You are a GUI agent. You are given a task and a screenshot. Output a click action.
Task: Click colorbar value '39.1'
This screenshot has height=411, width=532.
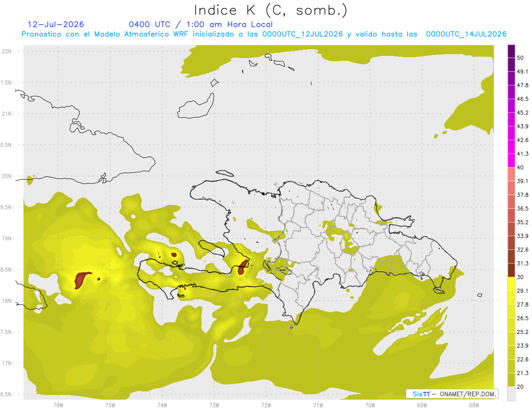click(523, 181)
